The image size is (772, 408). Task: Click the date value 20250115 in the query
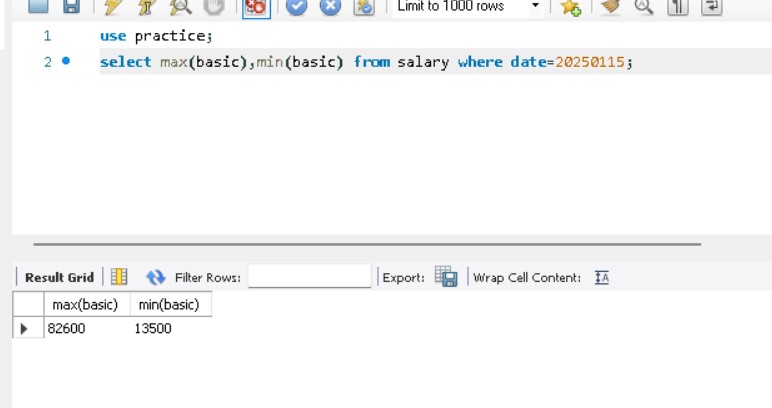click(590, 62)
